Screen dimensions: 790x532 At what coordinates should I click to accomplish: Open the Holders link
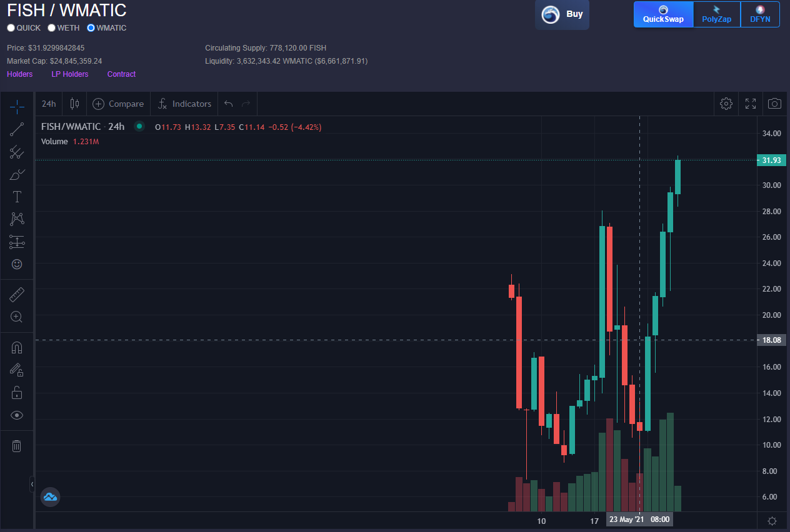click(20, 74)
